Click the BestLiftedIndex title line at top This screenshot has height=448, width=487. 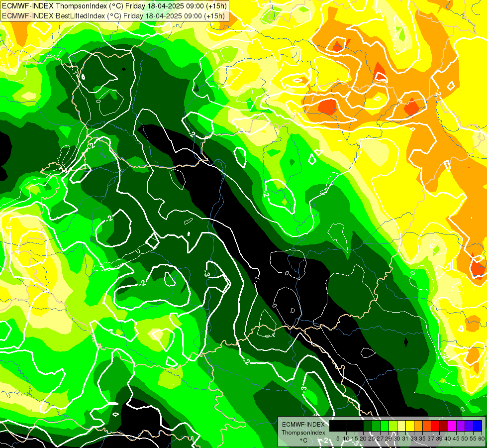pyautogui.click(x=113, y=15)
